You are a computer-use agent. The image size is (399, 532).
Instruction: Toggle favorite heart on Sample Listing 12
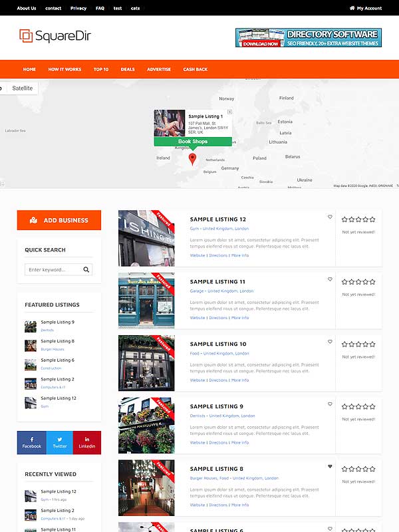pyautogui.click(x=330, y=217)
